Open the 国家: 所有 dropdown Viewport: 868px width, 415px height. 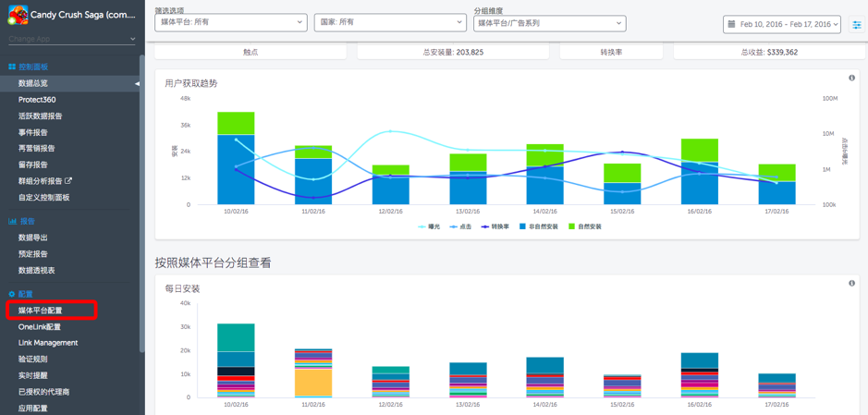(390, 22)
